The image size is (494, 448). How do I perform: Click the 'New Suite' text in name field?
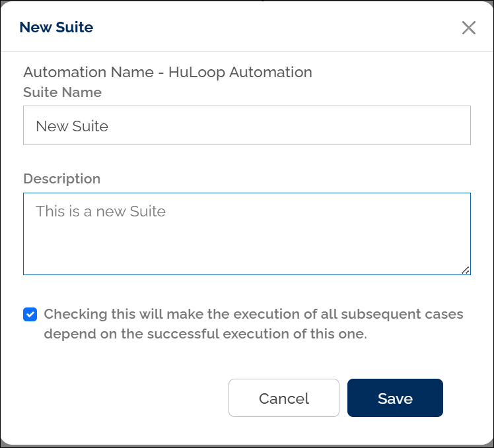point(72,126)
